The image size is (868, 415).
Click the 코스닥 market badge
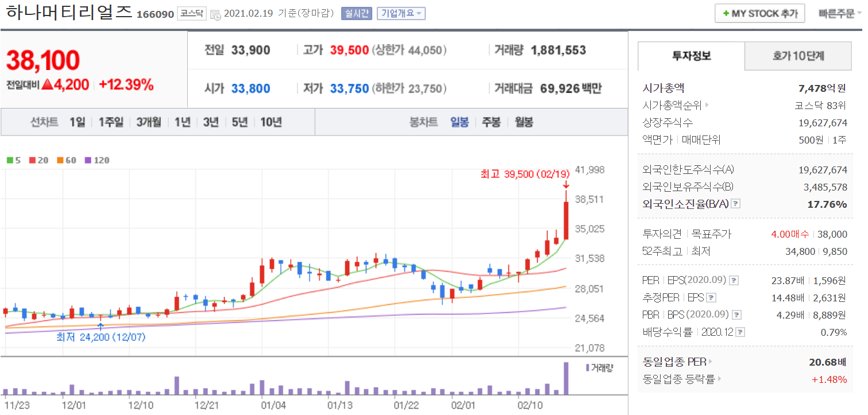(192, 14)
